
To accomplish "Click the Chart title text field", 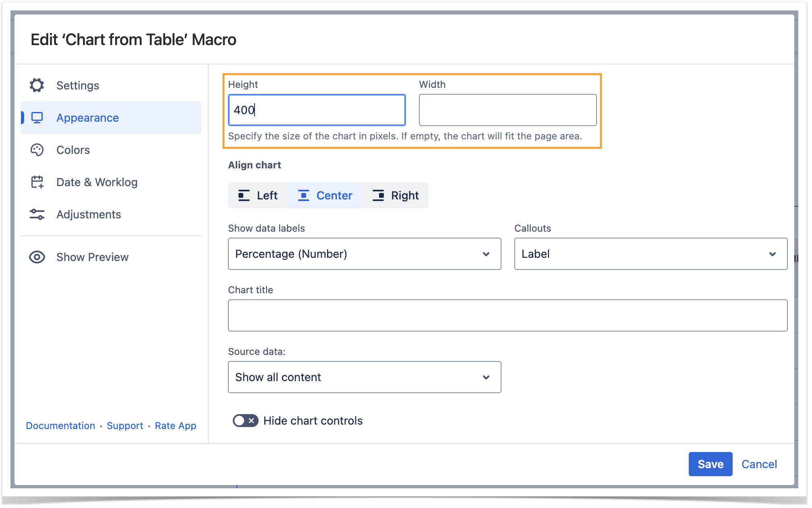I will [x=507, y=315].
